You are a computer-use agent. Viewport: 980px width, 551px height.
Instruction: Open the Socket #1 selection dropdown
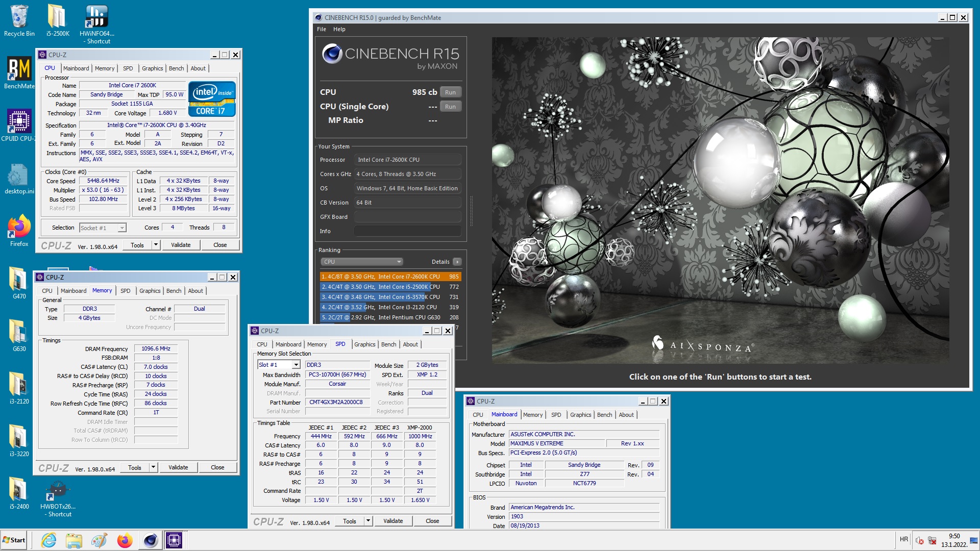click(122, 228)
